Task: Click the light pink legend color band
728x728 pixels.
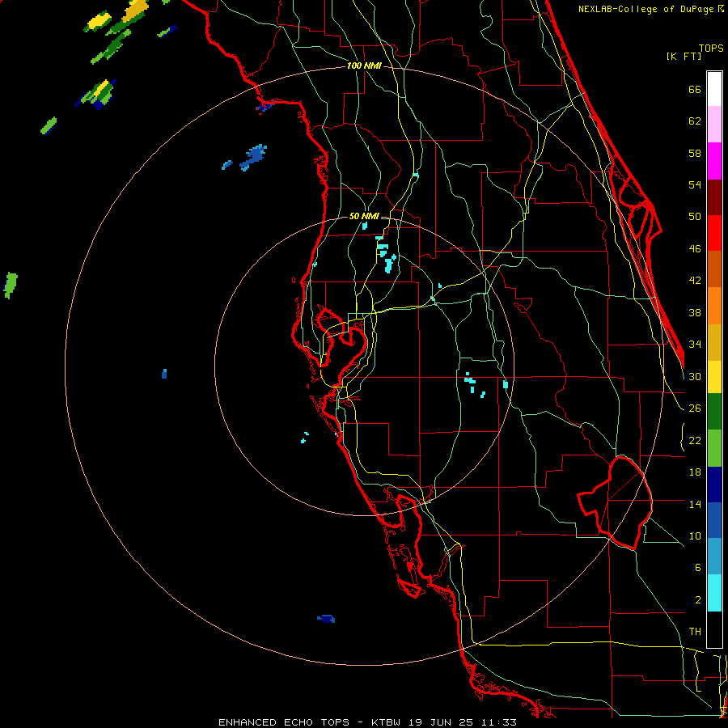Action: [714, 125]
